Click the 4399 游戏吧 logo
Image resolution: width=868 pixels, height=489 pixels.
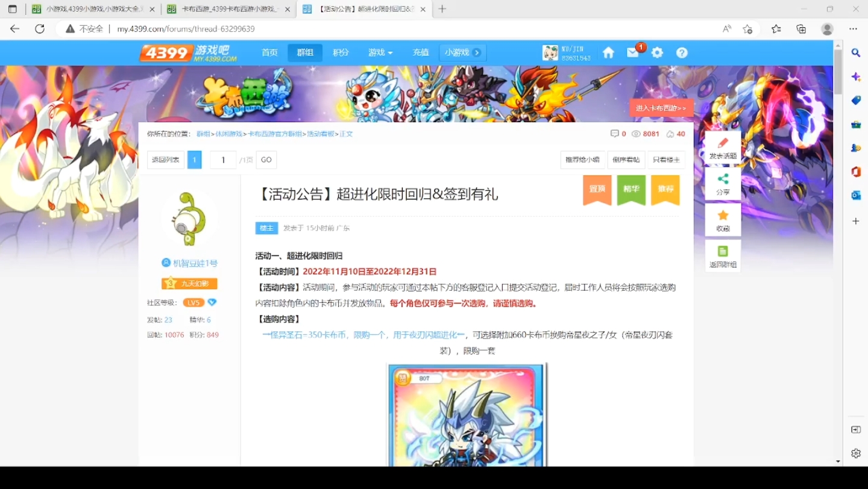tap(188, 53)
